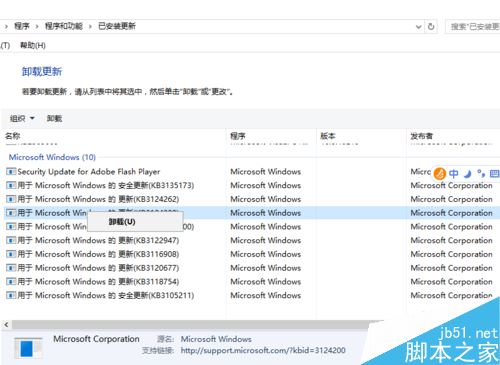The image size is (500, 365).
Task: Click Microsoft Corporation in the KB3105211 row
Action: click(451, 295)
